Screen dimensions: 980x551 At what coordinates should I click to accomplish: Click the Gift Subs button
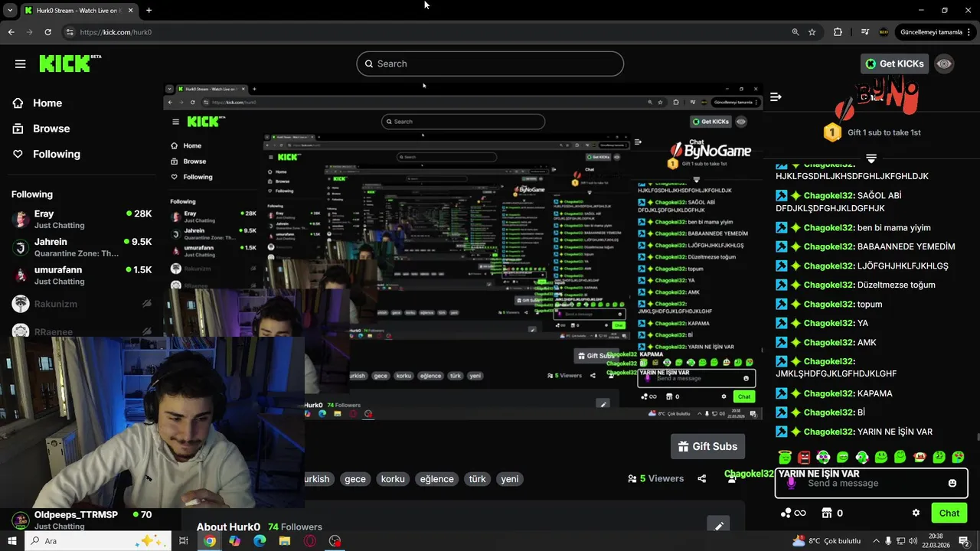(x=707, y=446)
